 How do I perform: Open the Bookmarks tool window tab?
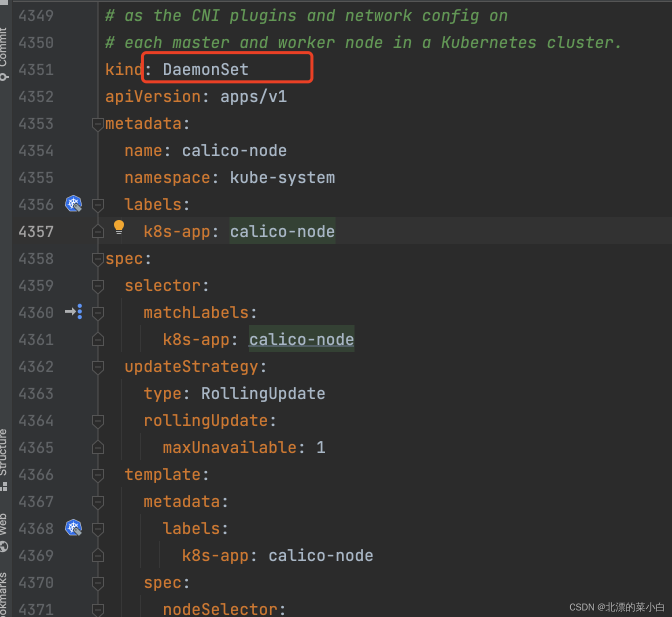(x=4, y=595)
